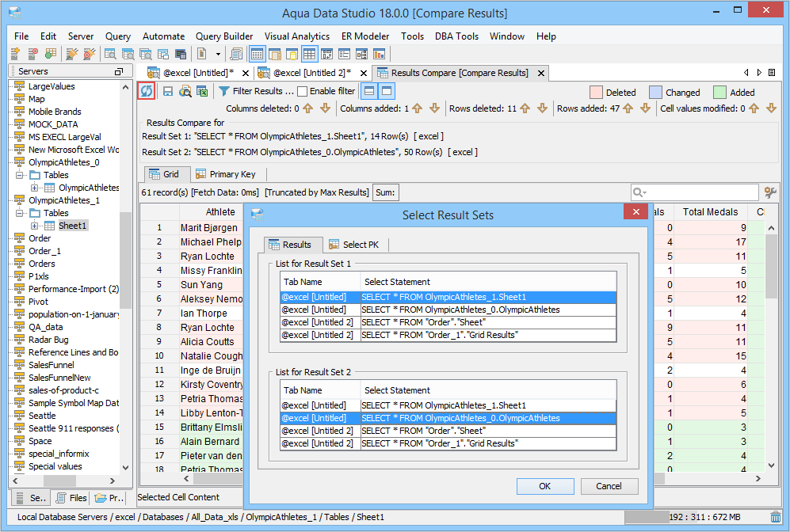Viewport: 790px width, 532px height.
Task: Open the Files tab at bottom of sidebar
Action: click(71, 498)
